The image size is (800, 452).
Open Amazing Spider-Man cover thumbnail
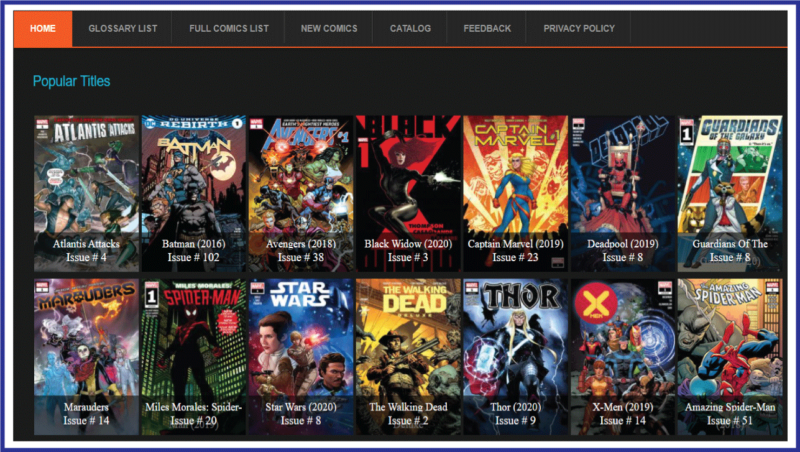[730, 357]
